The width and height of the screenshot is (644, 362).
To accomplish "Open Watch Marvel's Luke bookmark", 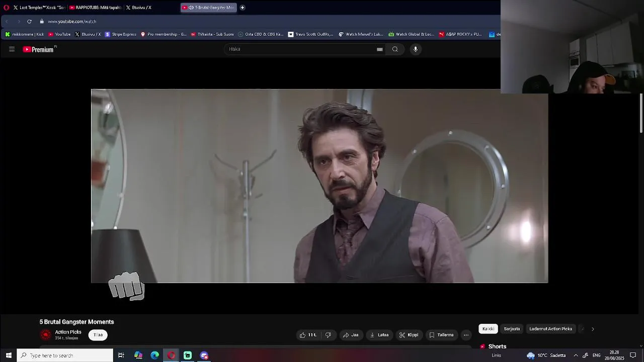I will tap(361, 34).
